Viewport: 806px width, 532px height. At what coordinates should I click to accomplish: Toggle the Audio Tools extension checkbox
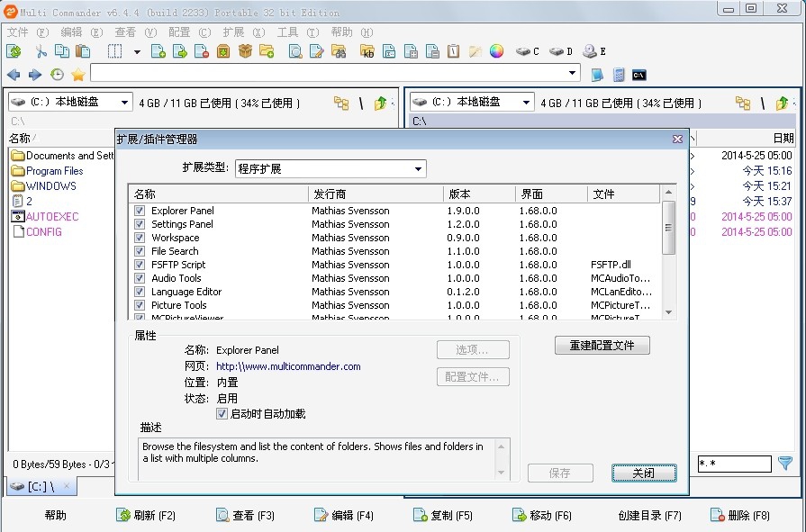[140, 278]
